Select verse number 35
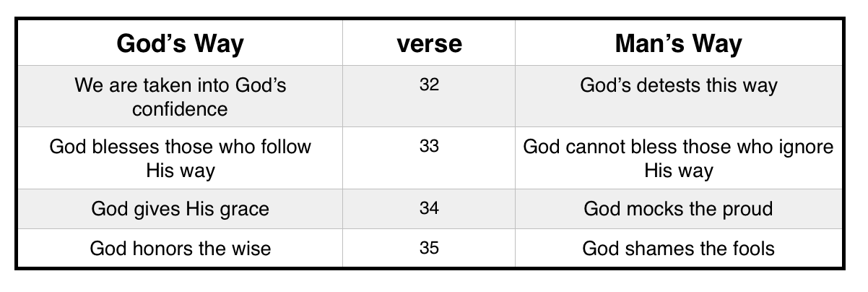The height and width of the screenshot is (292, 868). pos(429,249)
